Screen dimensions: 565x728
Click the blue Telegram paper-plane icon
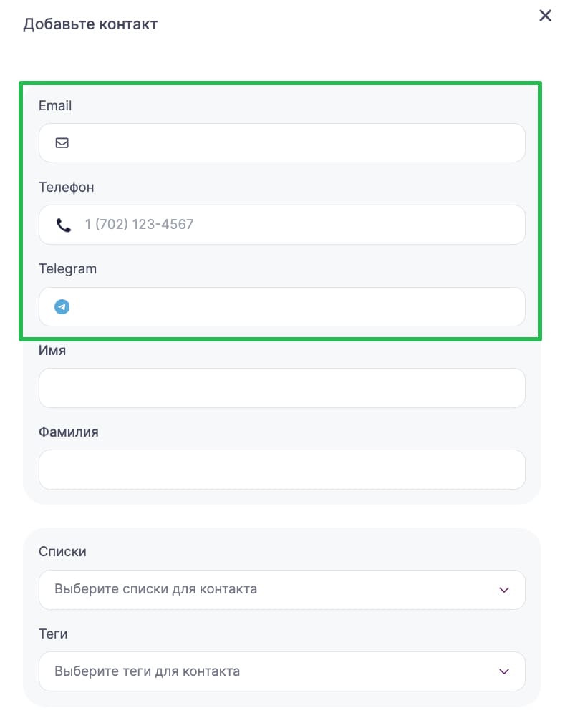pos(62,307)
